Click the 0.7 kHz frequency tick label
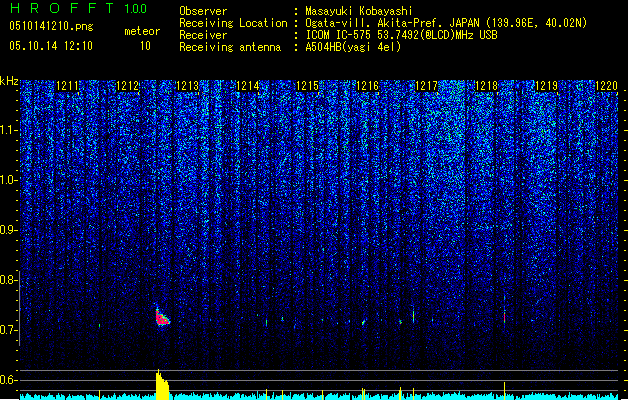 click(9, 330)
